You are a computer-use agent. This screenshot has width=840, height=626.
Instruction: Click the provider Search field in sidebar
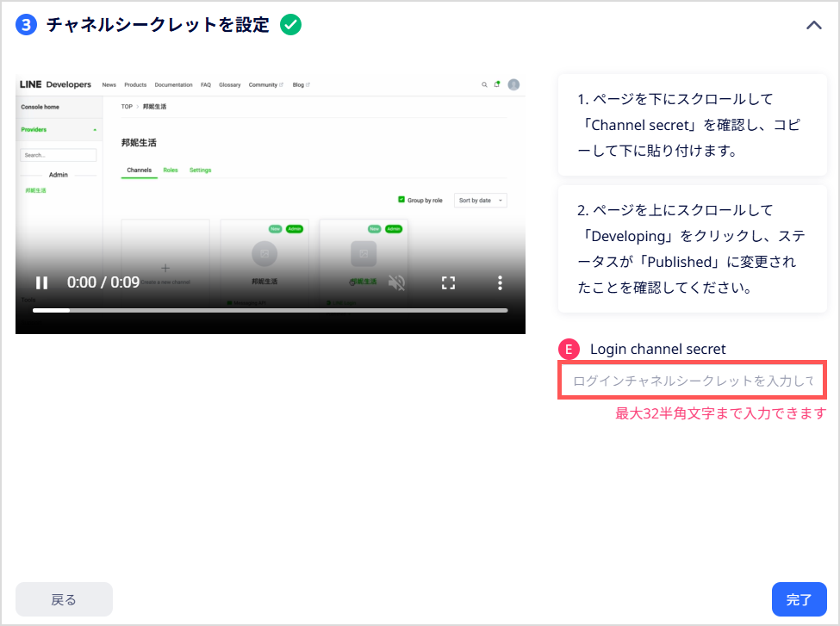[x=59, y=155]
